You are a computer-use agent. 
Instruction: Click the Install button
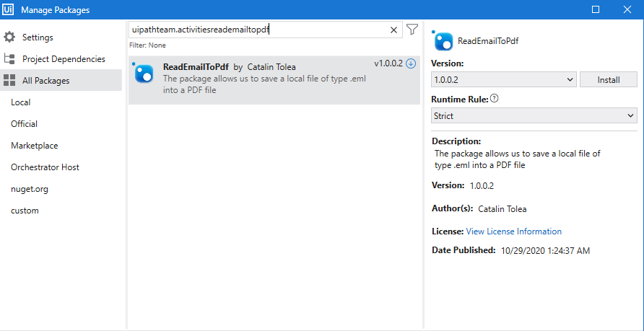pyautogui.click(x=609, y=79)
